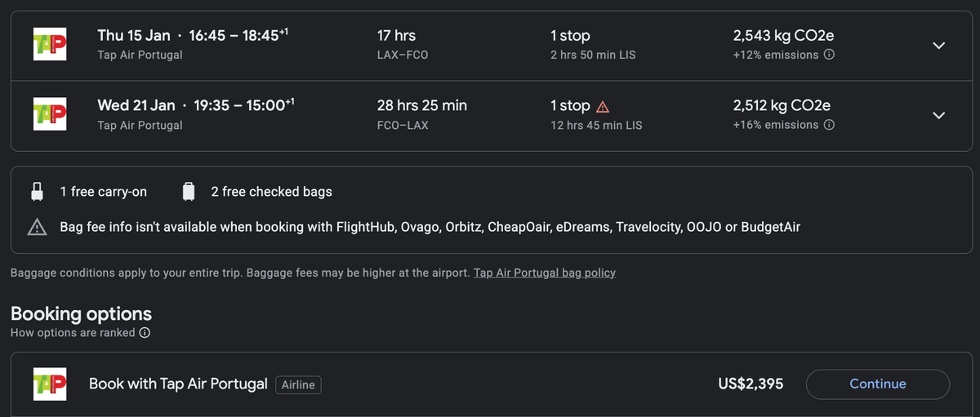Continue booking with Tap Air Portugal
This screenshot has height=417, width=980.
[x=878, y=384]
